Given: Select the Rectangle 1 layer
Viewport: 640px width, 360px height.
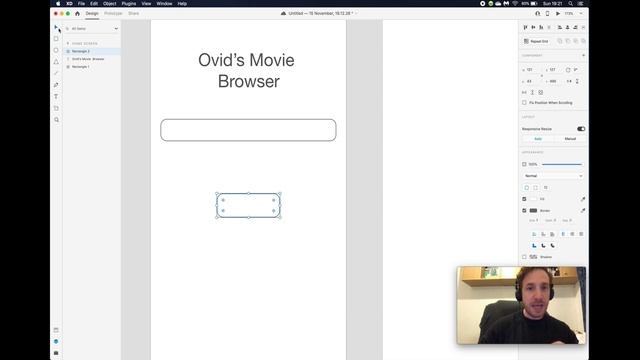Looking at the screenshot, I should tap(92, 67).
